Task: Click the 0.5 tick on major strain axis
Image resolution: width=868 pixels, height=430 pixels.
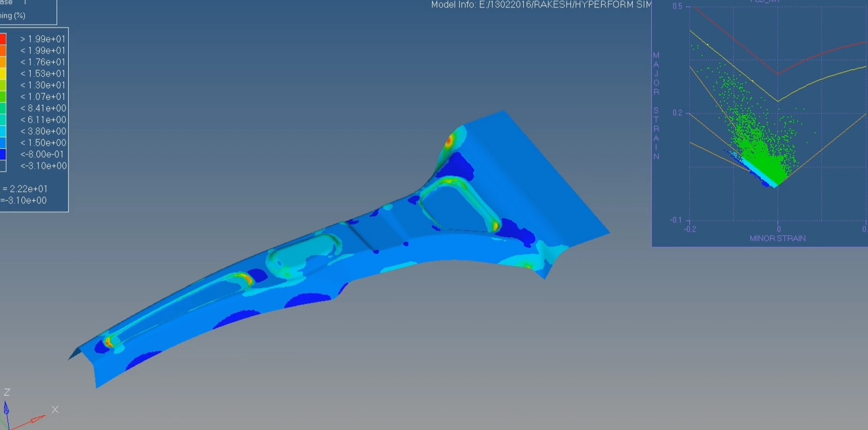Action: 677,6
